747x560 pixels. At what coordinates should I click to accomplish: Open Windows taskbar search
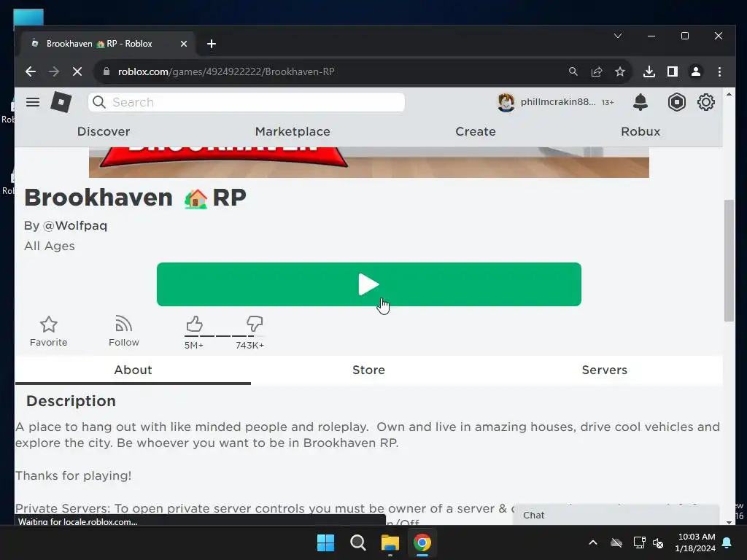click(x=357, y=542)
